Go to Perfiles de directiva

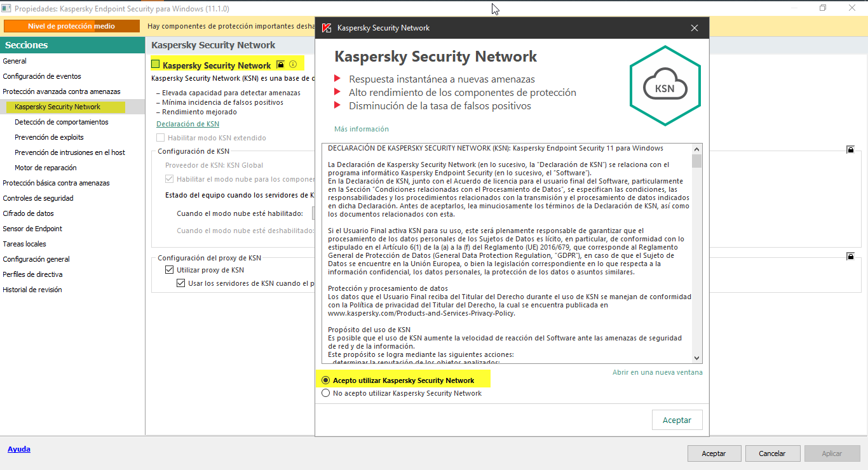(32, 274)
